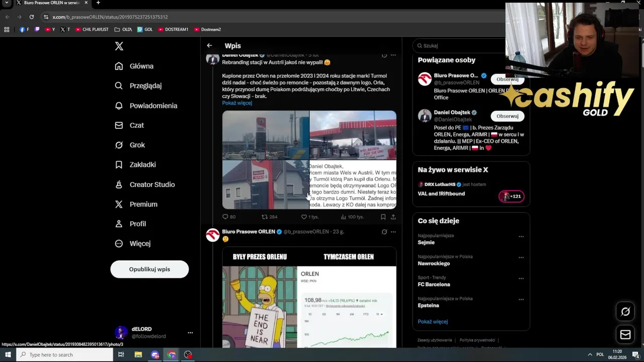Follow Daniel Obajtek via Obserwuj
Screen dimensions: 644x362
pos(507,116)
